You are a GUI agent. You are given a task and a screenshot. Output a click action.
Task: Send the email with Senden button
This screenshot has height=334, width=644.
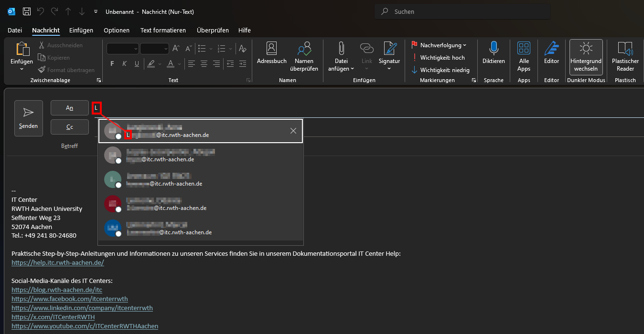[29, 118]
